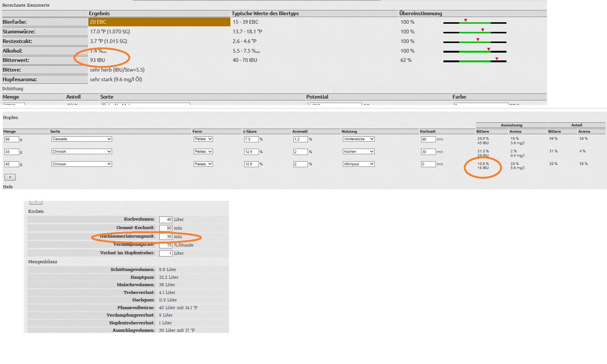The width and height of the screenshot is (607, 364).
Task: Click the Verlust im Hopfentreber input field
Action: pos(166,253)
